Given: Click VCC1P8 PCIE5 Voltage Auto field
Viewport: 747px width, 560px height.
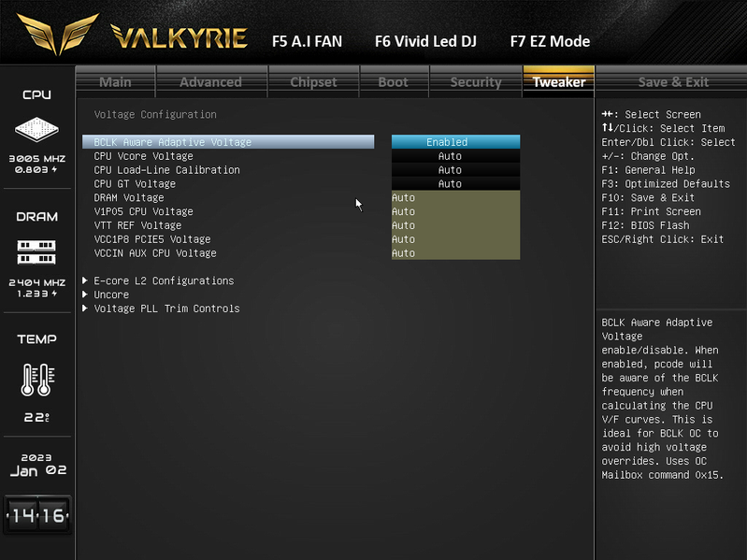Looking at the screenshot, I should coord(455,239).
